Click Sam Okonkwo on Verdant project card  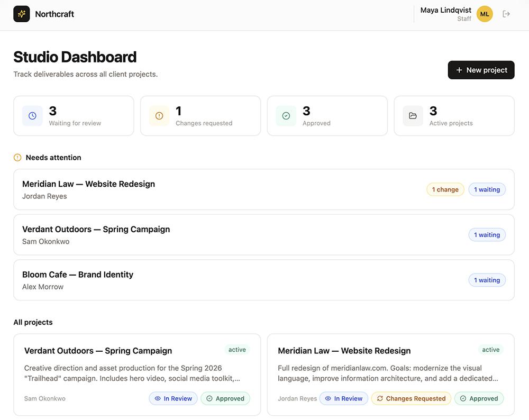point(45,398)
